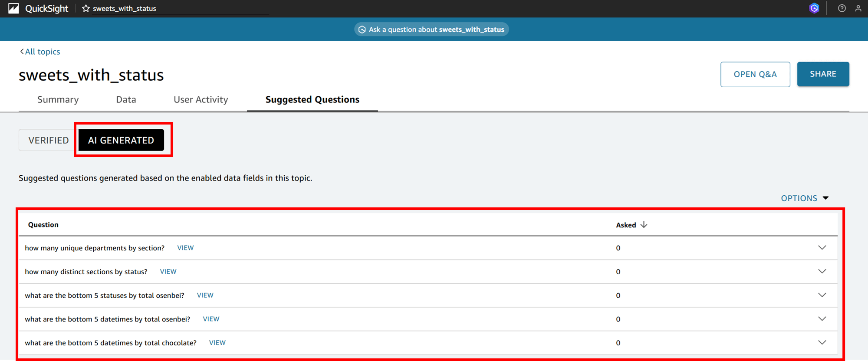Open the help question mark icon
This screenshot has width=868, height=361.
coord(842,8)
